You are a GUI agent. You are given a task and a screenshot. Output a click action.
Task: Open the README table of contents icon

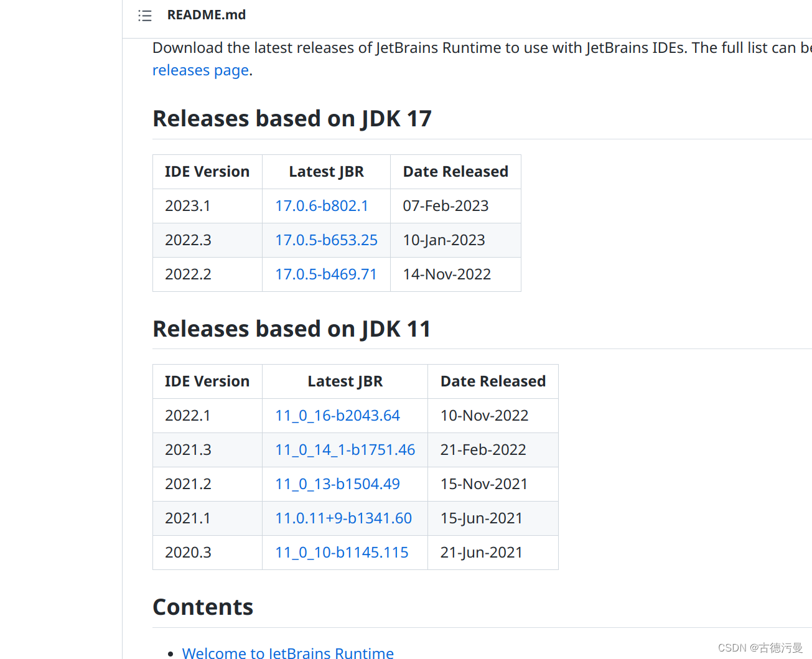[145, 16]
